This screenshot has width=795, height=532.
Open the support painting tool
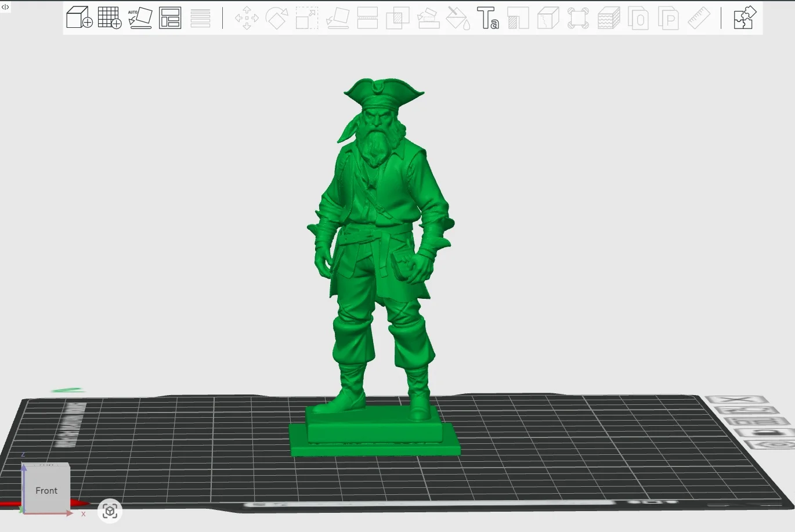pos(428,18)
